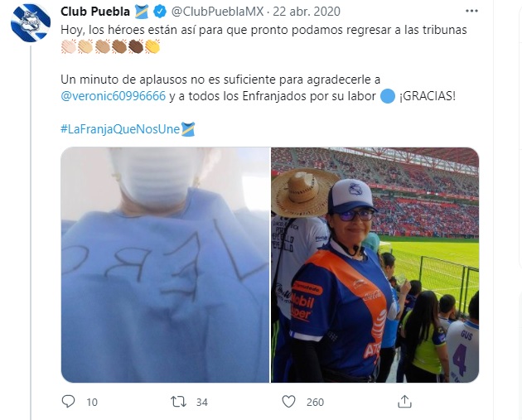522x420 pixels.
Task: Open the #LaFranjaQueNosUne hashtag
Action: click(120, 129)
